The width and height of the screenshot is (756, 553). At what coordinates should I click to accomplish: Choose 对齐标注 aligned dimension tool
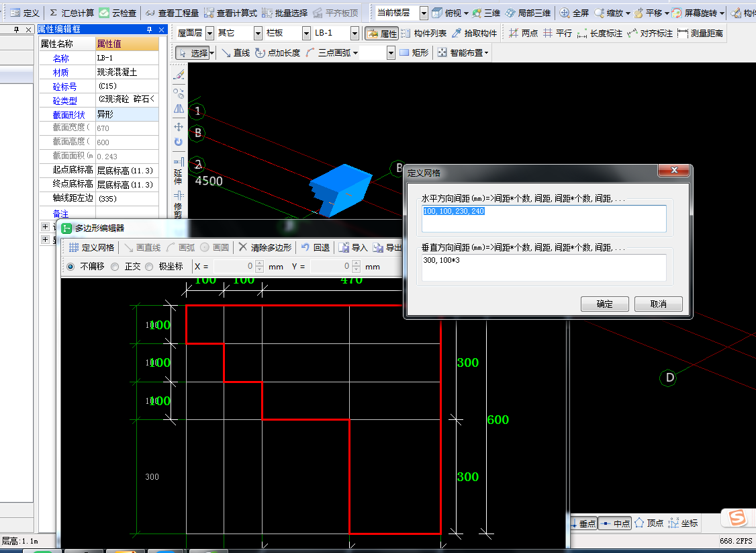[649, 34]
